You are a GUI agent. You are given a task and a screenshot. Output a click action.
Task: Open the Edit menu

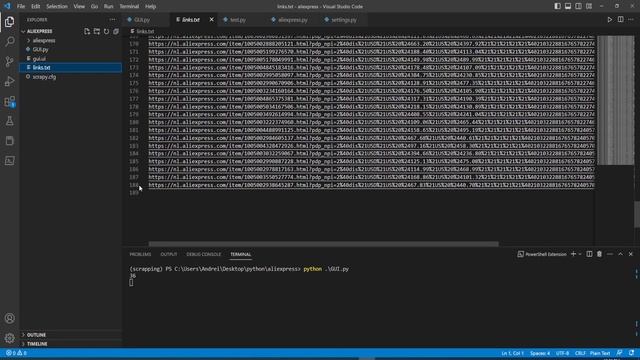pyautogui.click(x=36, y=7)
